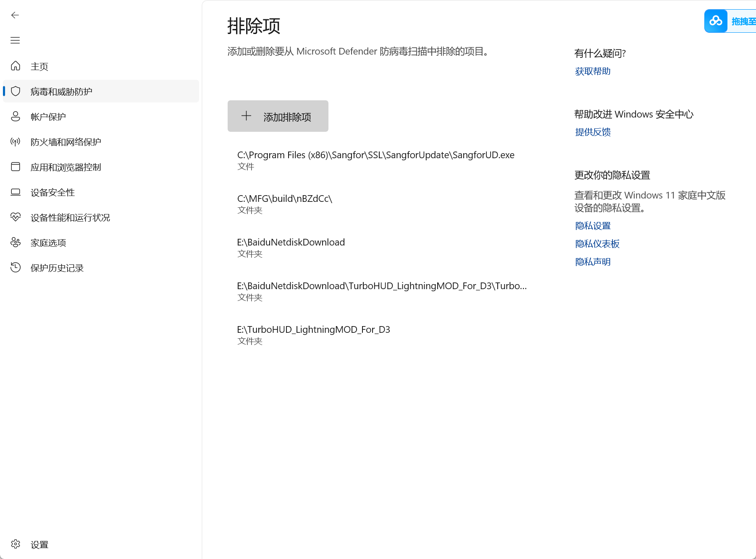The height and width of the screenshot is (559, 756).
Task: Click the heart icon for 设备性能和运行状况
Action: [16, 217]
